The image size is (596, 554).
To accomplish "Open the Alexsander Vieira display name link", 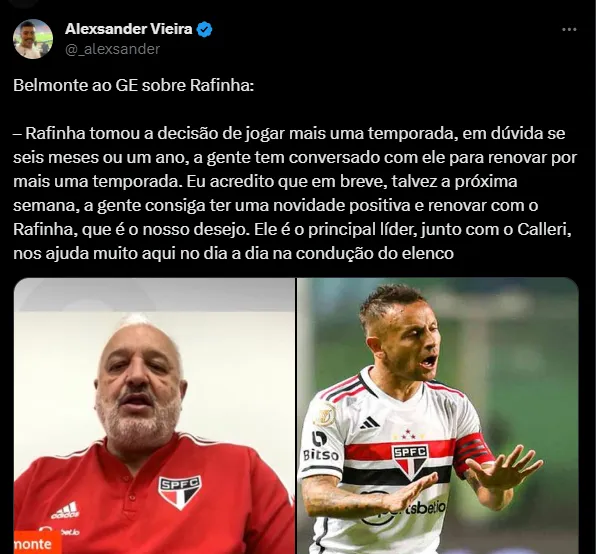I will pos(128,29).
